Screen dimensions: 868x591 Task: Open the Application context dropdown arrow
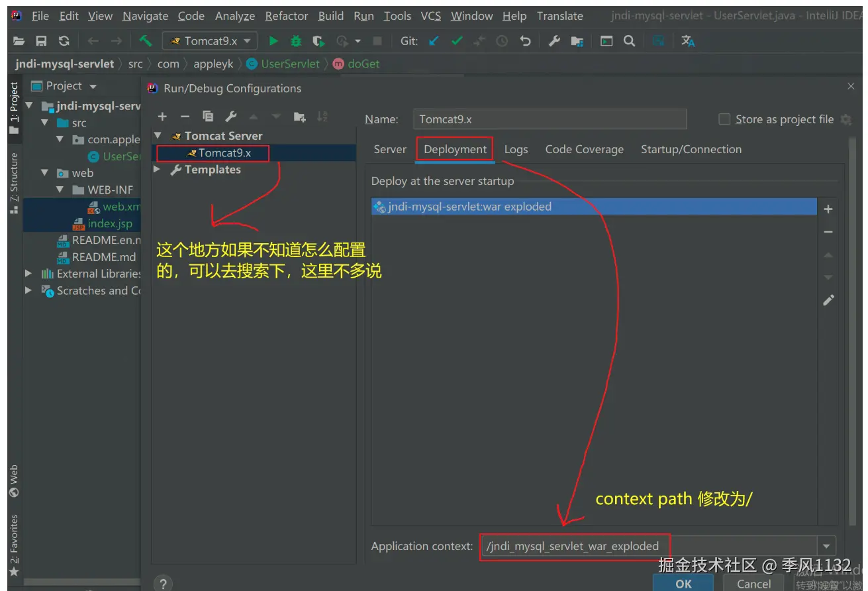click(x=826, y=547)
